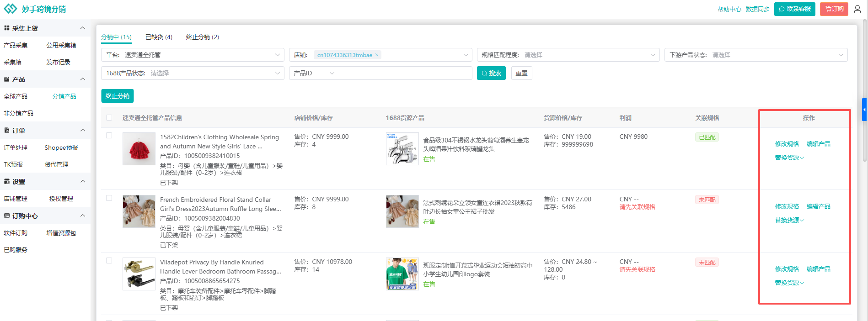Click the 采集上货 grid icon
Screen dimensions: 868x321
(7, 28)
